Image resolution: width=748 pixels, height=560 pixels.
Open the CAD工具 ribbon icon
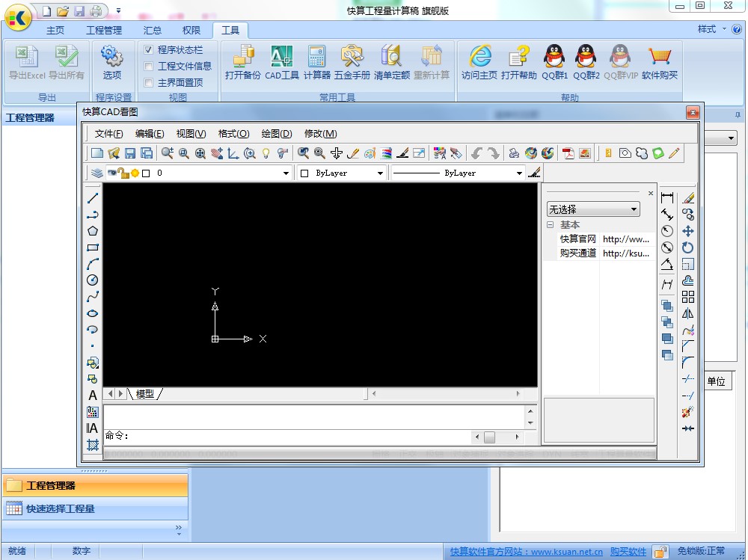[x=281, y=62]
